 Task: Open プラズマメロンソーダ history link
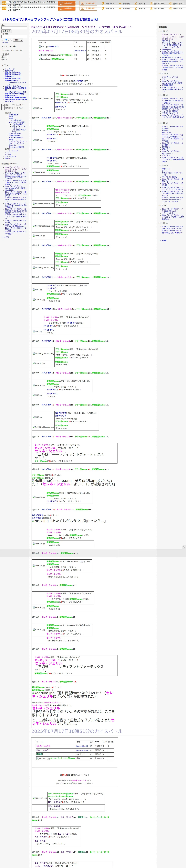click(x=170, y=113)
